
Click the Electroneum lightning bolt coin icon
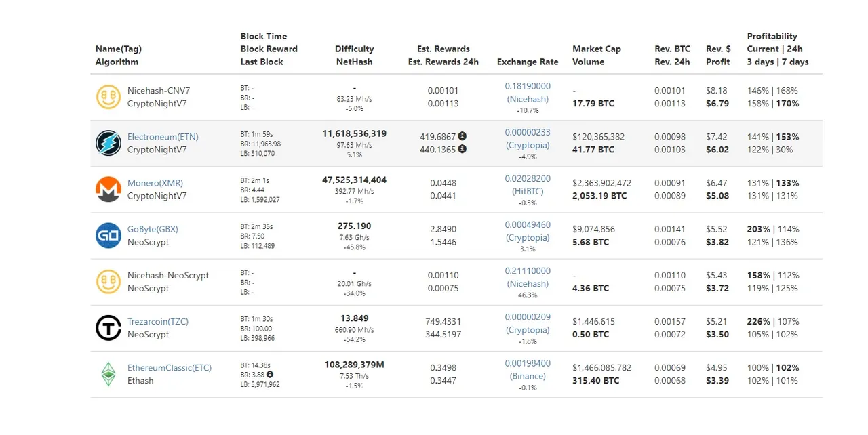(108, 143)
